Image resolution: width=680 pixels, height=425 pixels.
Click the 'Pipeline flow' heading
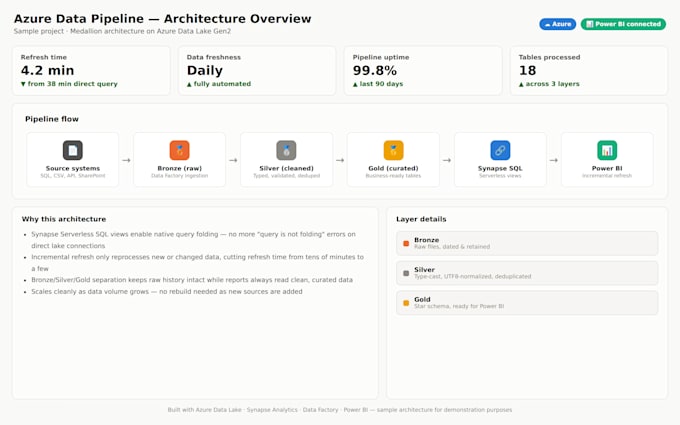click(52, 119)
